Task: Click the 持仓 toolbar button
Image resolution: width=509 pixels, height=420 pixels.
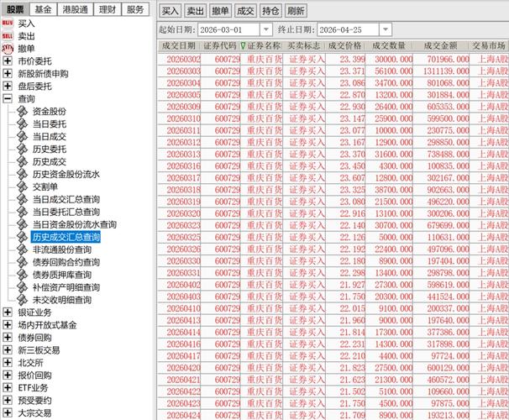Action: pos(270,11)
